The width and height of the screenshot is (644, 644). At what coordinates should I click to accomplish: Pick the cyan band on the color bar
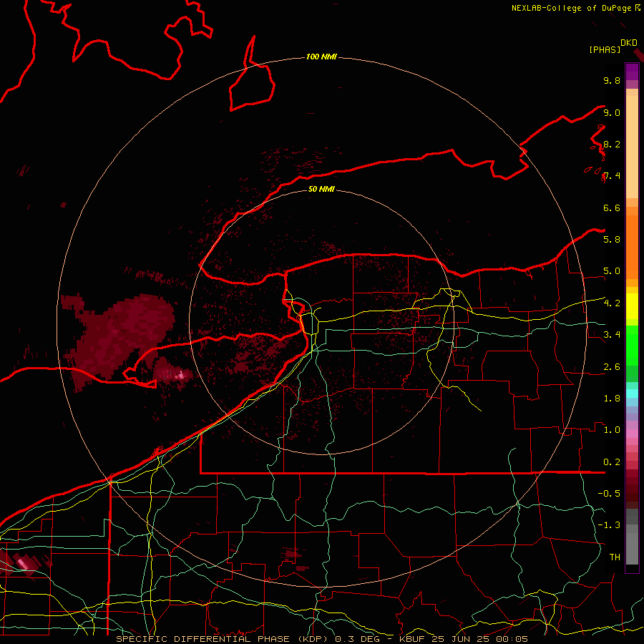pos(632,394)
